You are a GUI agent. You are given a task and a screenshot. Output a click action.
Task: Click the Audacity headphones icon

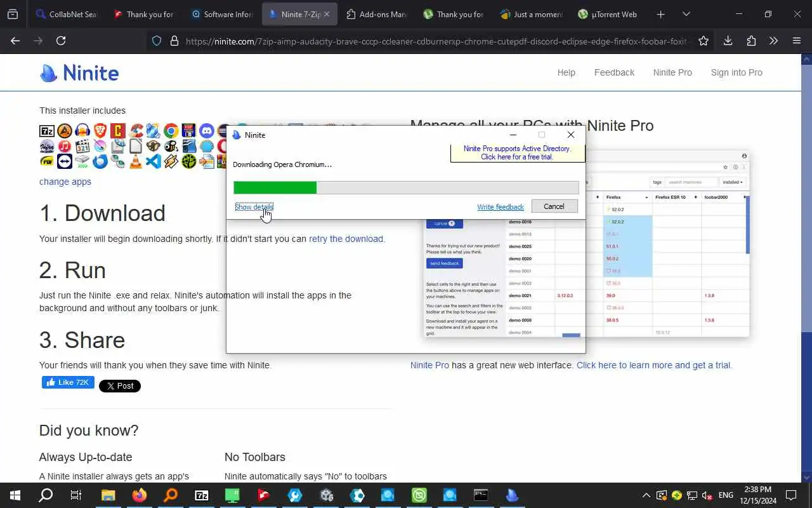tap(82, 131)
